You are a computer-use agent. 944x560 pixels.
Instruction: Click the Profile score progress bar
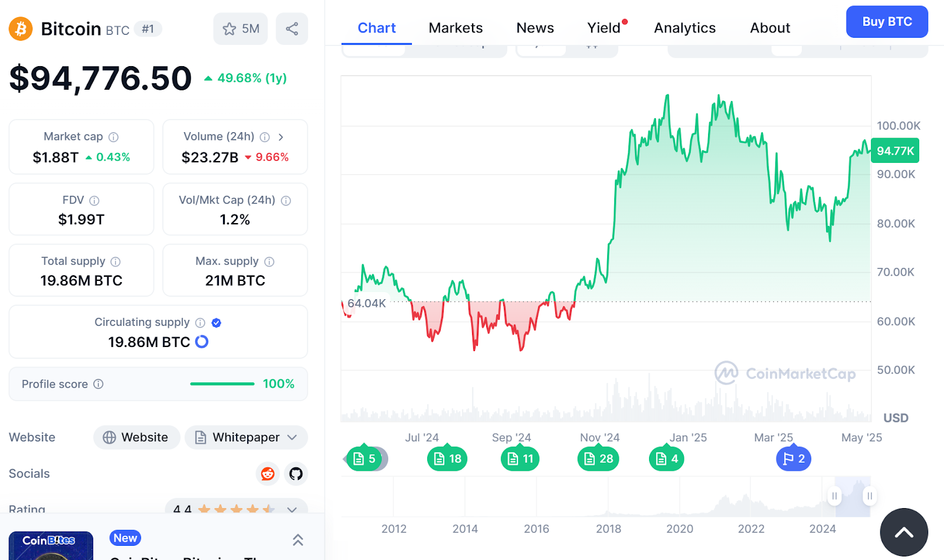[222, 384]
